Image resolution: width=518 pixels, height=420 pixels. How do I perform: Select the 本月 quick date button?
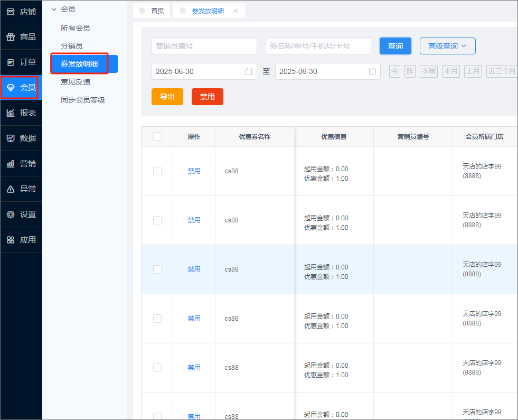click(451, 71)
